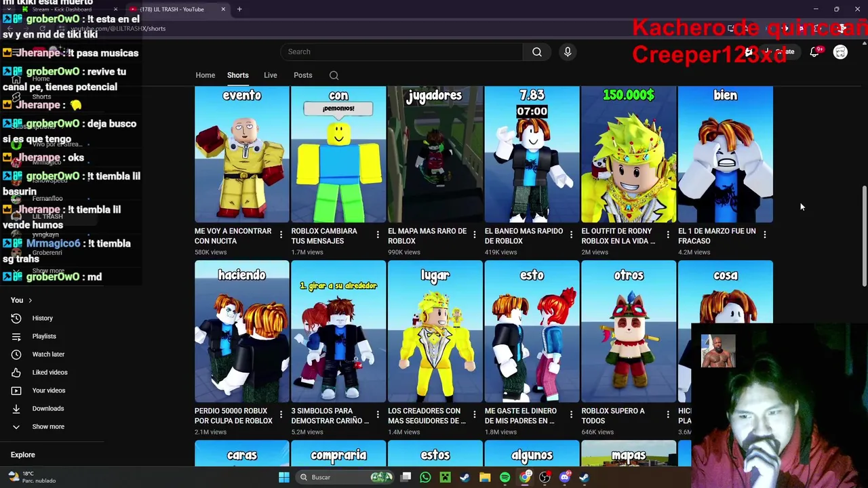This screenshot has width=868, height=488.
Task: Go to the channel Home tab
Action: pos(205,75)
